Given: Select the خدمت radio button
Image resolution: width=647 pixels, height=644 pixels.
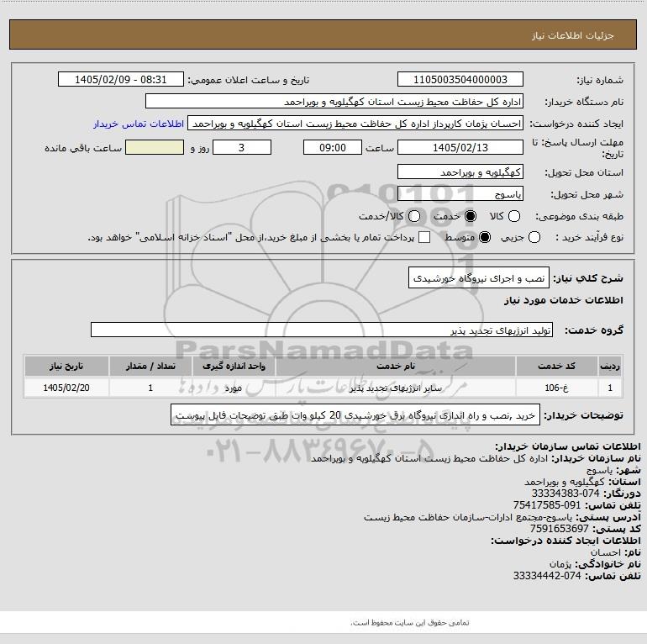Looking at the screenshot, I should click(x=471, y=216).
